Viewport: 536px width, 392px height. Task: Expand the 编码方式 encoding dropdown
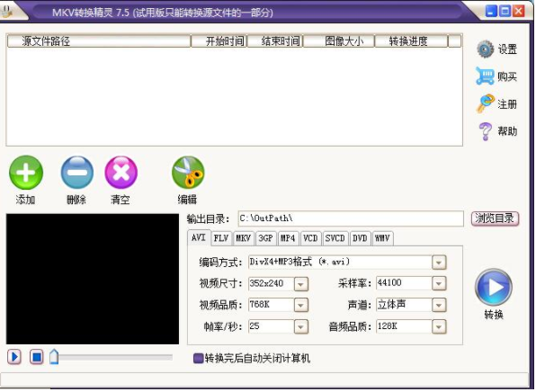(x=439, y=263)
